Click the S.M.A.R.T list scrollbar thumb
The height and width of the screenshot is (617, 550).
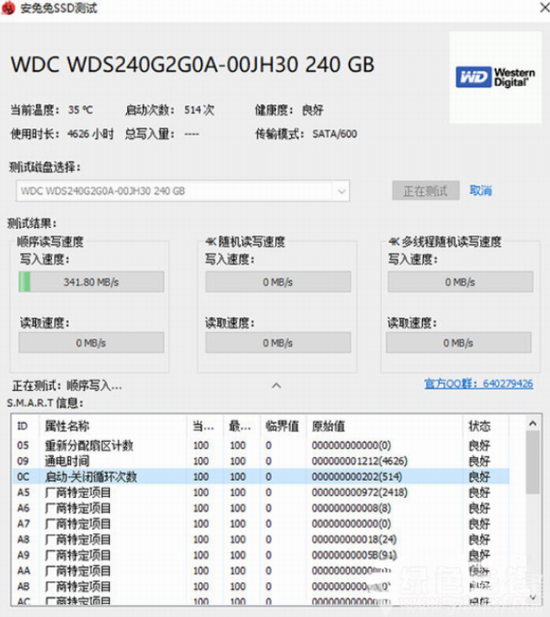[533, 462]
